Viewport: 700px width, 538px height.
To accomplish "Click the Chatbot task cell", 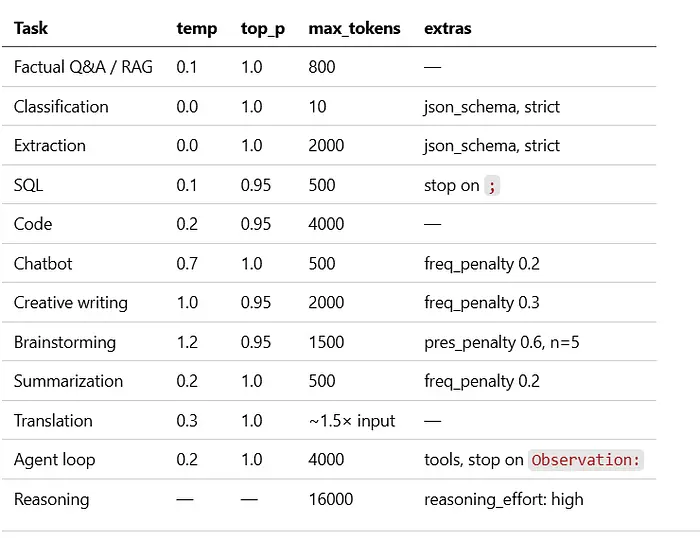I will pos(43,263).
